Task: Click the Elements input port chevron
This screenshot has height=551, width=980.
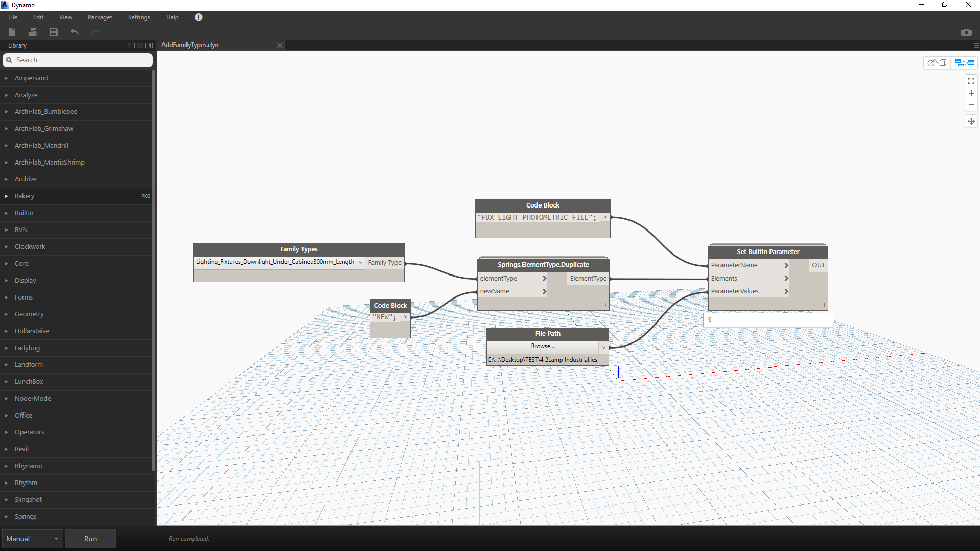Action: 787,279
